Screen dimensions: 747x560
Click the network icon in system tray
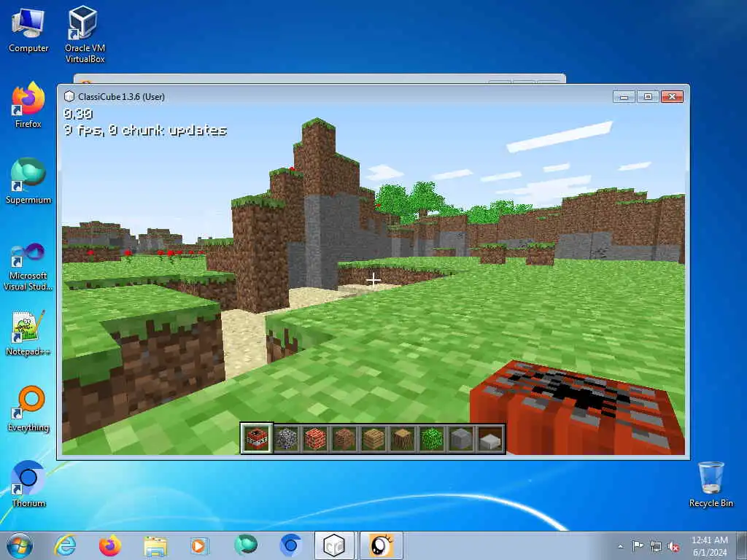coord(656,546)
